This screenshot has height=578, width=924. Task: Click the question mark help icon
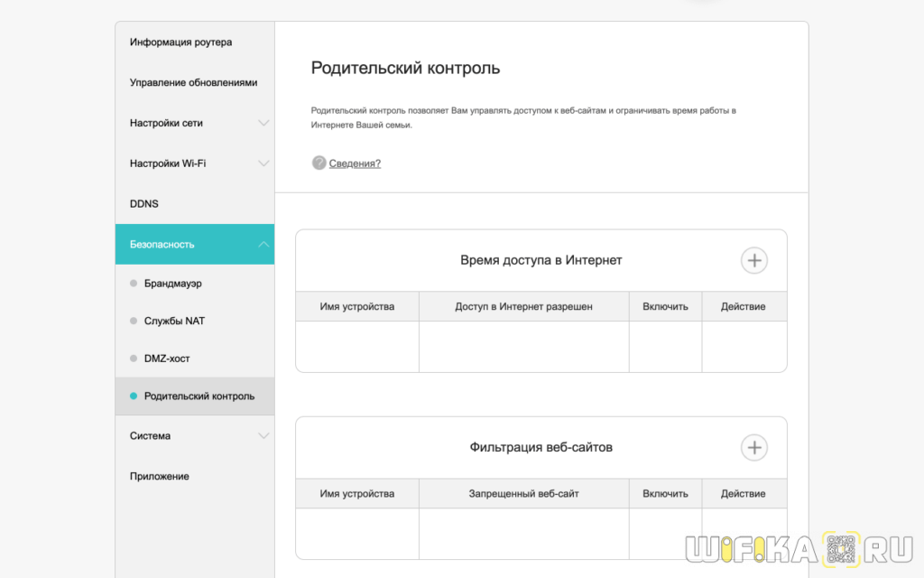click(x=319, y=163)
